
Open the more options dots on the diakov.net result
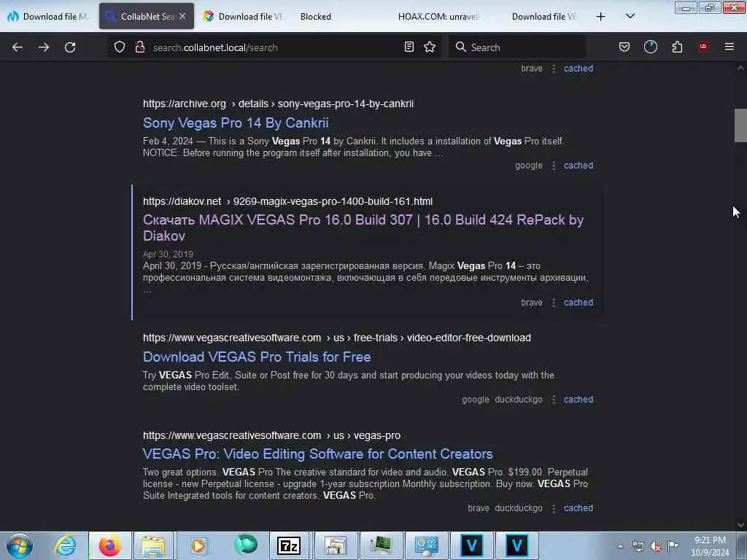553,303
